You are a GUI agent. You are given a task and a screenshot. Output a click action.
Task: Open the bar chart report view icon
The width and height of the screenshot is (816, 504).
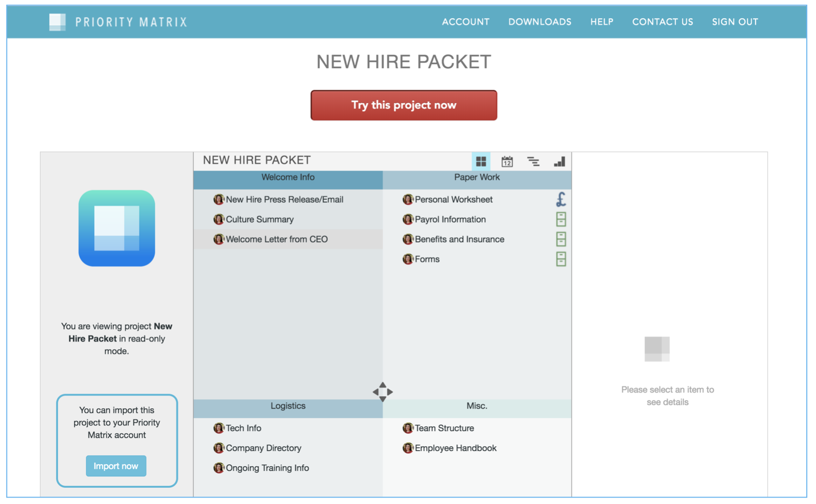pos(559,162)
